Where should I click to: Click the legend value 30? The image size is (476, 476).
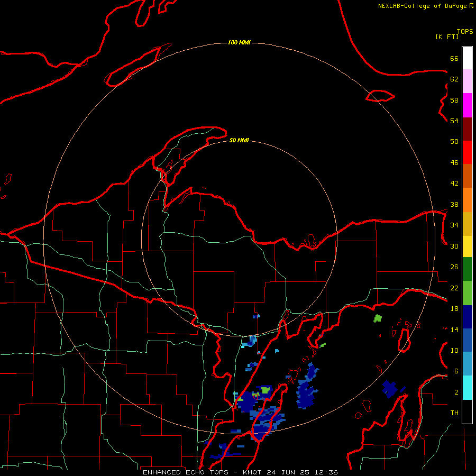tap(454, 246)
